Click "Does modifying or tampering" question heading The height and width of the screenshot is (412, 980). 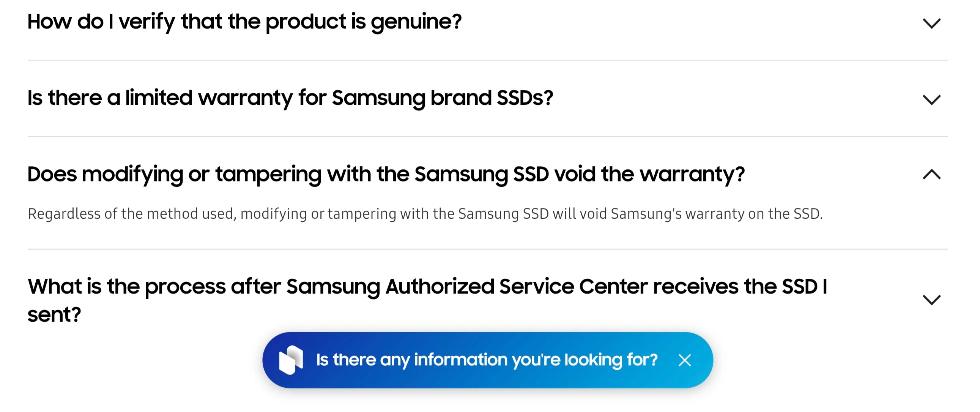click(x=385, y=174)
